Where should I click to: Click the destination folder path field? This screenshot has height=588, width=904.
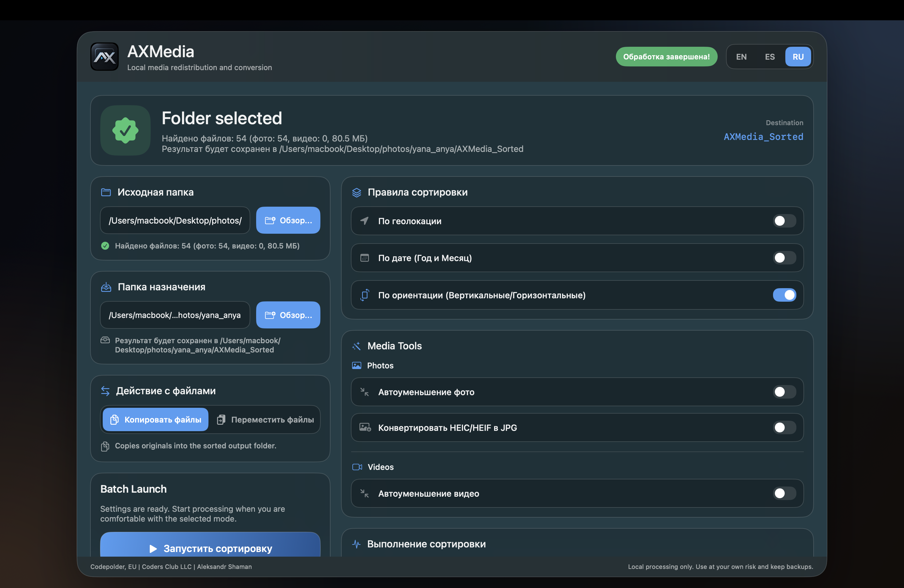click(175, 315)
